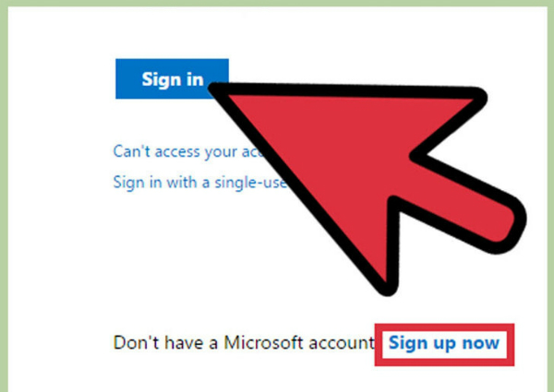Click the word "now" in Sign up now
554x392 pixels.
tap(480, 343)
